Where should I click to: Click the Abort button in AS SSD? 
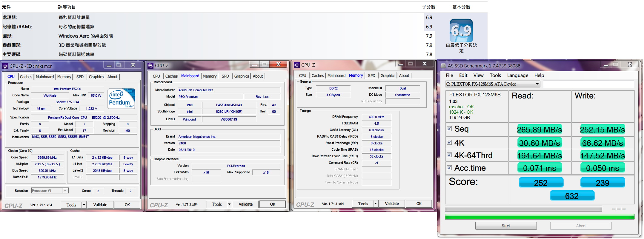[581, 226]
